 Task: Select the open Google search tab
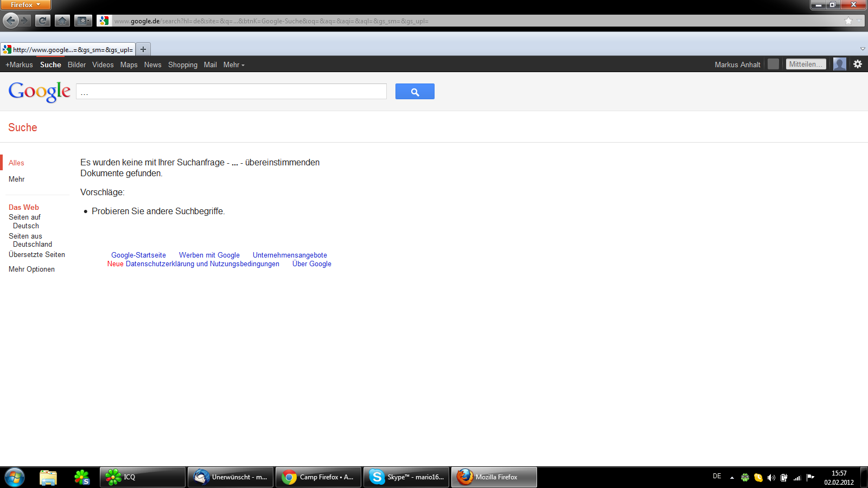click(68, 49)
